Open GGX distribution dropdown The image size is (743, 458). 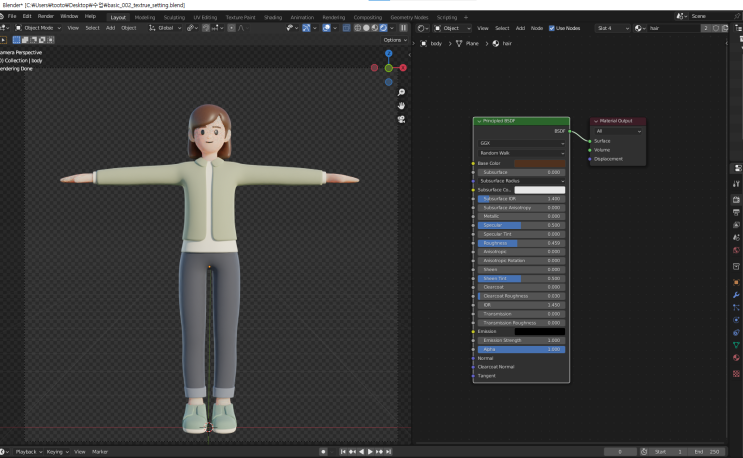coord(521,143)
